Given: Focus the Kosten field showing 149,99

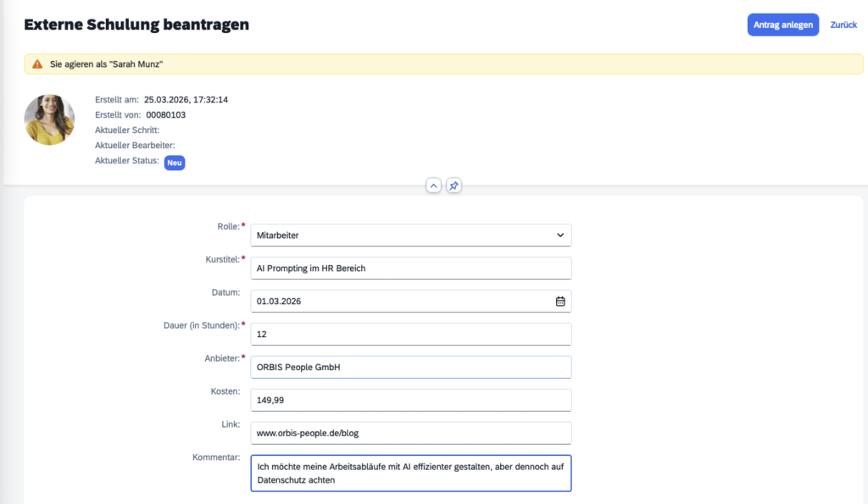Looking at the screenshot, I should (410, 400).
